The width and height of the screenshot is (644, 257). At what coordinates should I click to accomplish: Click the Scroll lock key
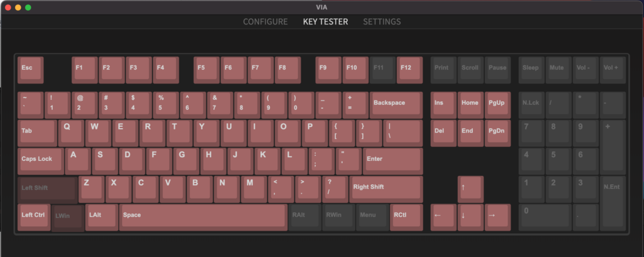tap(470, 70)
